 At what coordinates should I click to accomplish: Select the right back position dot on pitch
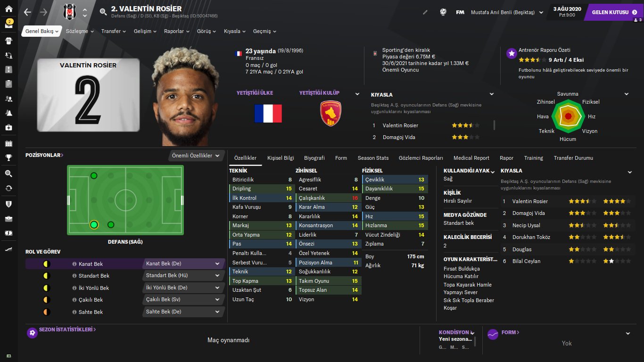[94, 225]
